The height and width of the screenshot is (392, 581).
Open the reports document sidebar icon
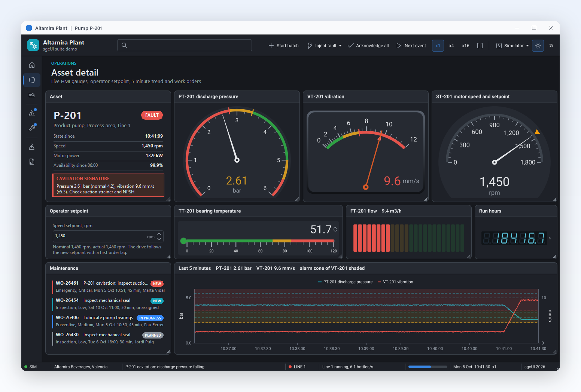32,162
